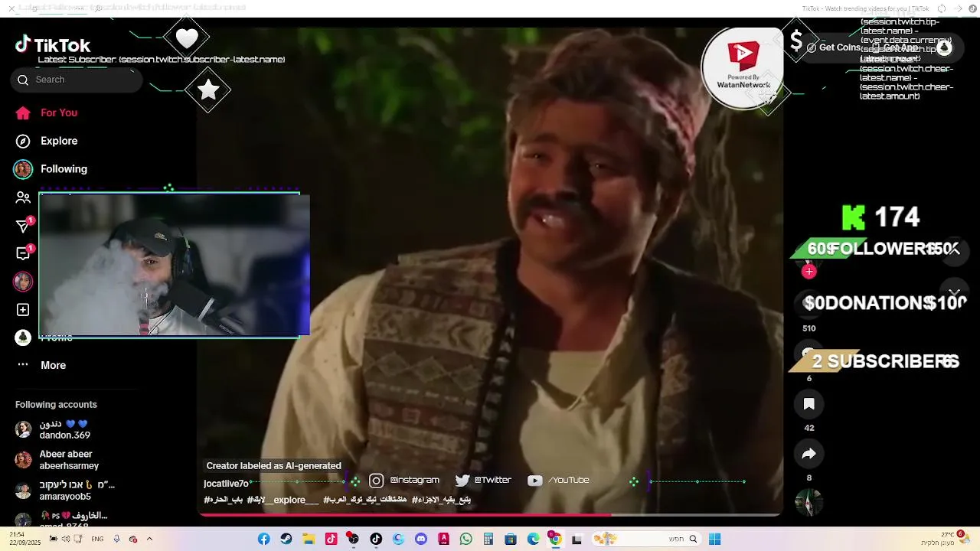Image resolution: width=980 pixels, height=551 pixels.
Task: Follow creator with red plus button
Action: 809,272
